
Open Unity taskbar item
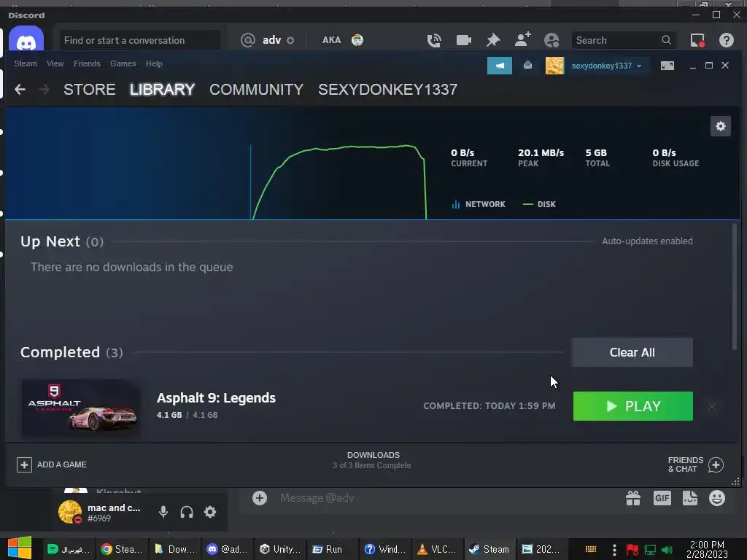pyautogui.click(x=279, y=549)
